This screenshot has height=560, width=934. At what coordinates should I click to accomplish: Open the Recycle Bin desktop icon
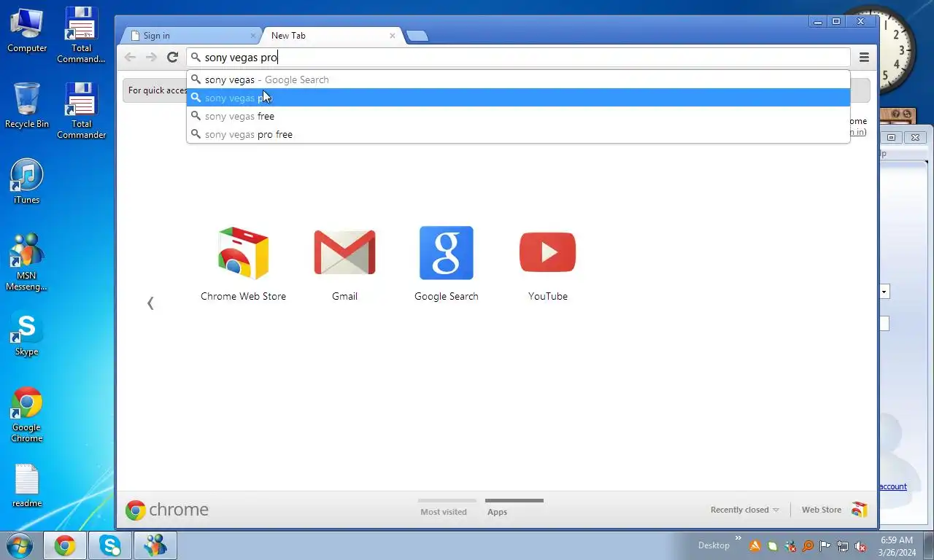27,106
